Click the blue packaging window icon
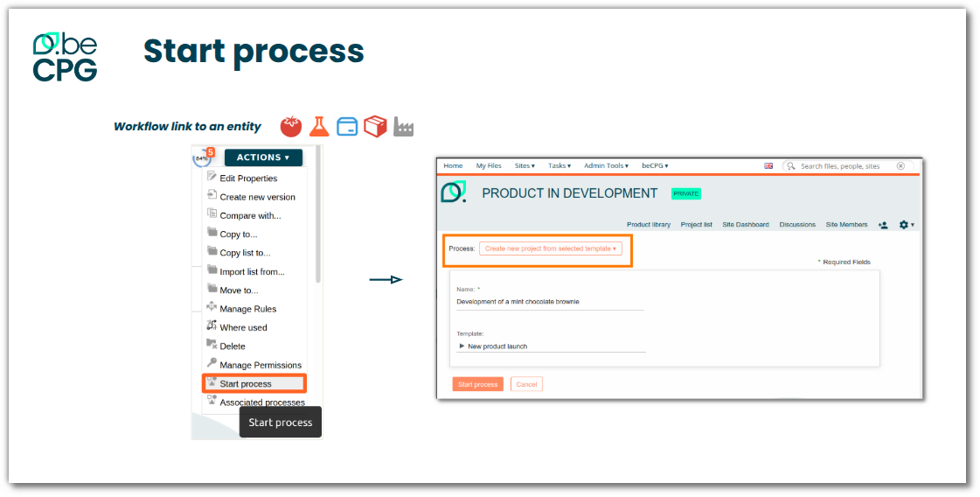980x497 pixels. (347, 127)
